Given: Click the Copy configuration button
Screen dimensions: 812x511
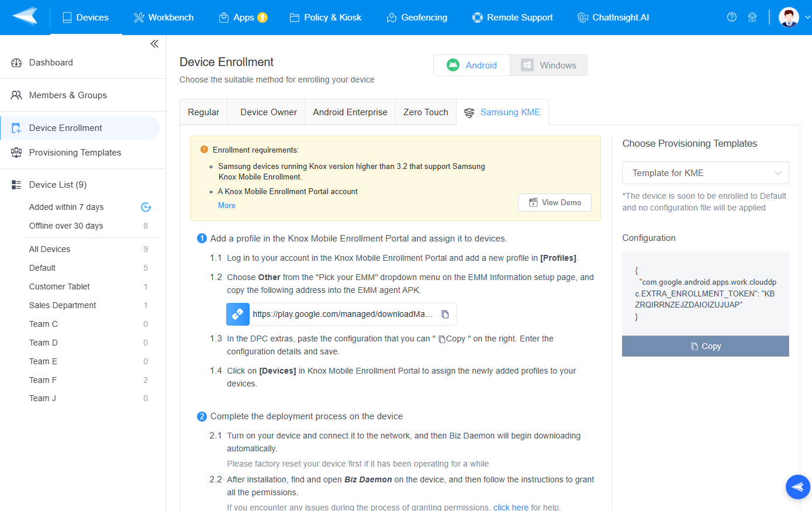Looking at the screenshot, I should pos(705,346).
